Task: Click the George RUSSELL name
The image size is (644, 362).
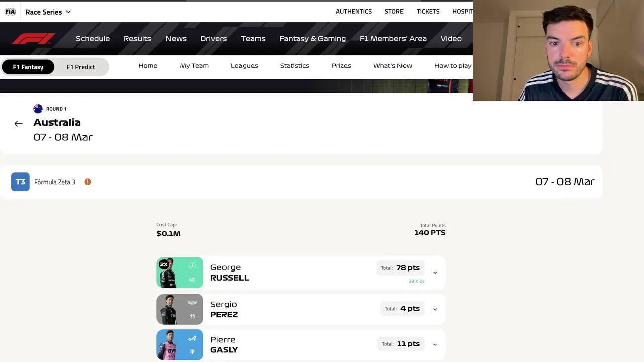Action: pos(229,273)
